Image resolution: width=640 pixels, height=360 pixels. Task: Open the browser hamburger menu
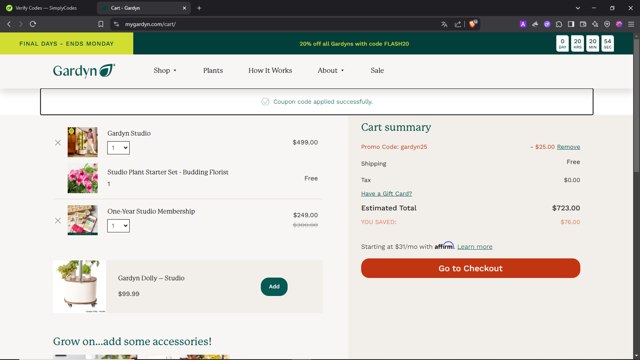(x=631, y=24)
